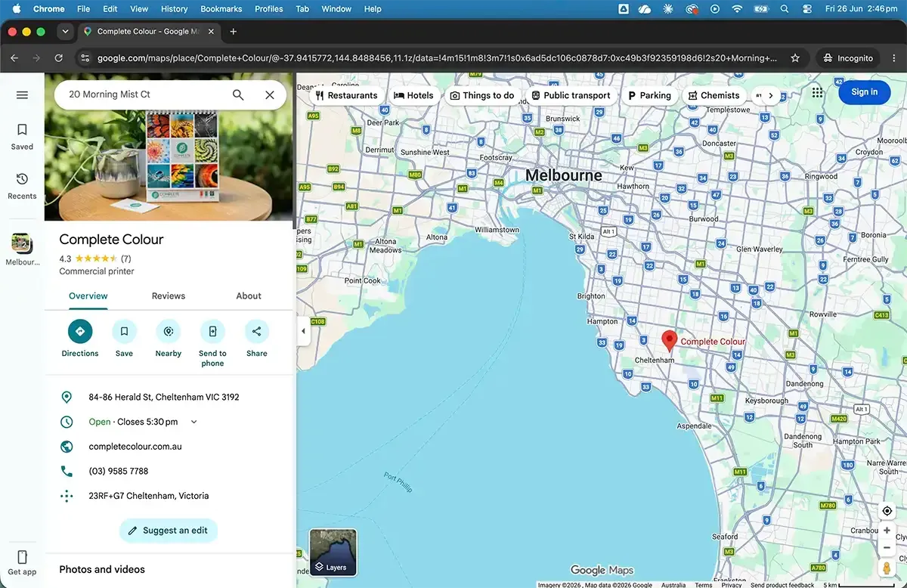Select the Public transport chip
The height and width of the screenshot is (588, 907).
click(571, 95)
